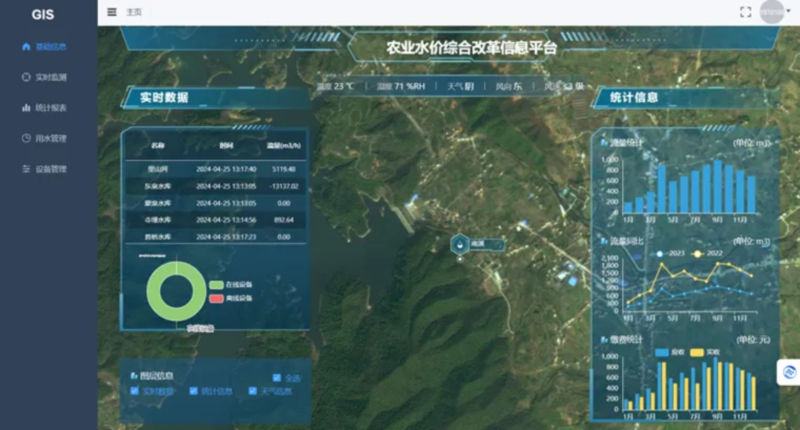Click the 主页 breadcrumb tab

pyautogui.click(x=134, y=12)
